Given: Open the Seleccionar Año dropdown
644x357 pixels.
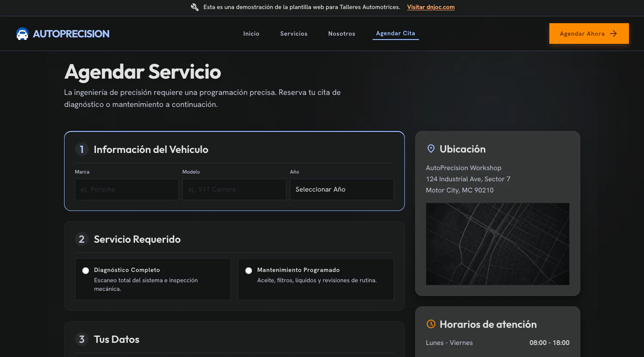Looking at the screenshot, I should coord(342,189).
